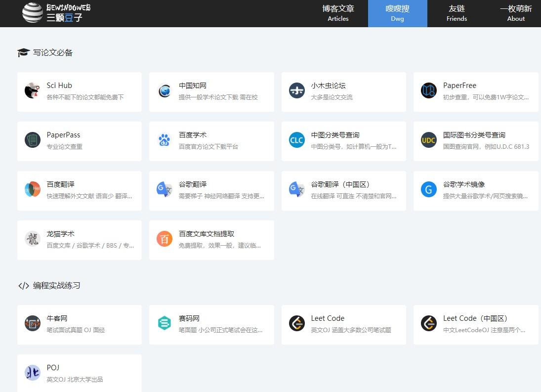Click the Sci Hub crow icon
Viewport: 541px width, 392px height.
[x=33, y=91]
